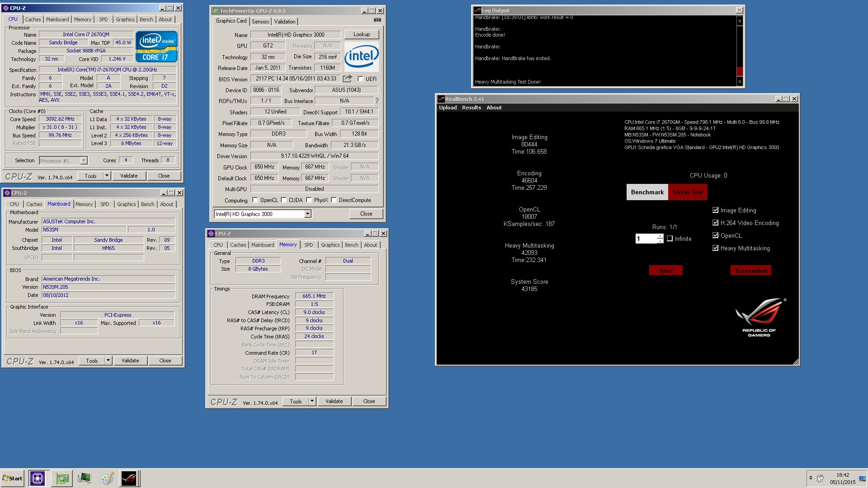Select the Benchmark mode button
This screenshot has width=868, height=488.
tap(647, 192)
